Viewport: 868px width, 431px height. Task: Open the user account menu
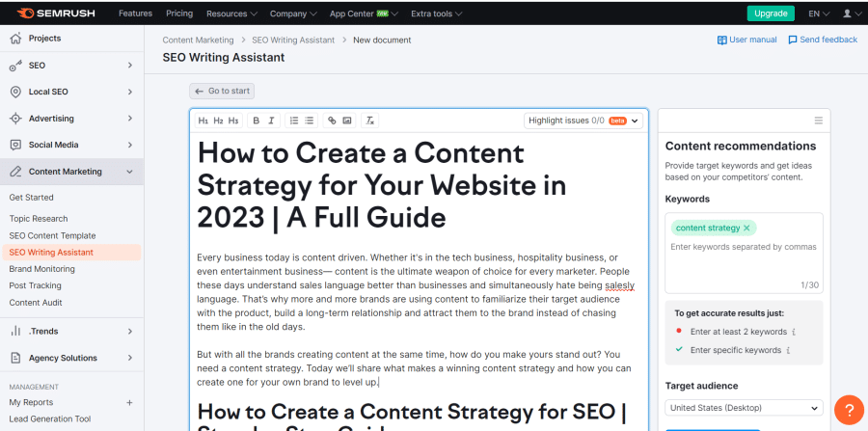click(851, 13)
